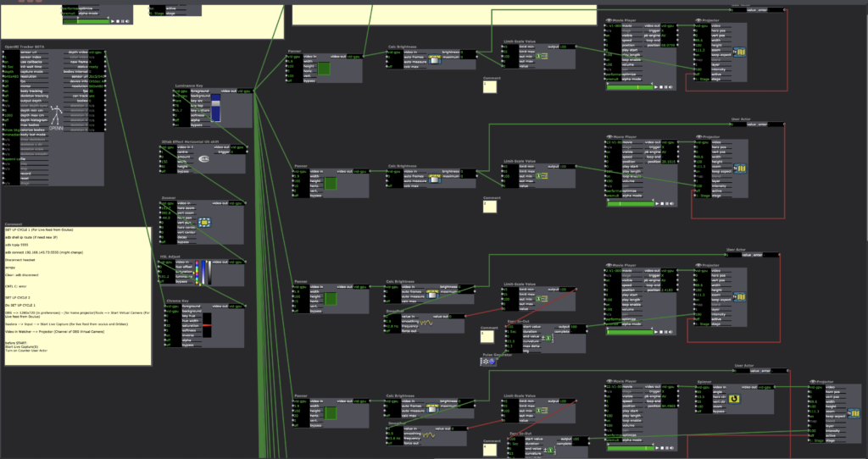Click the Ease In-Out icon beside Comment 3
This screenshot has width=868, height=459.
[546, 338]
